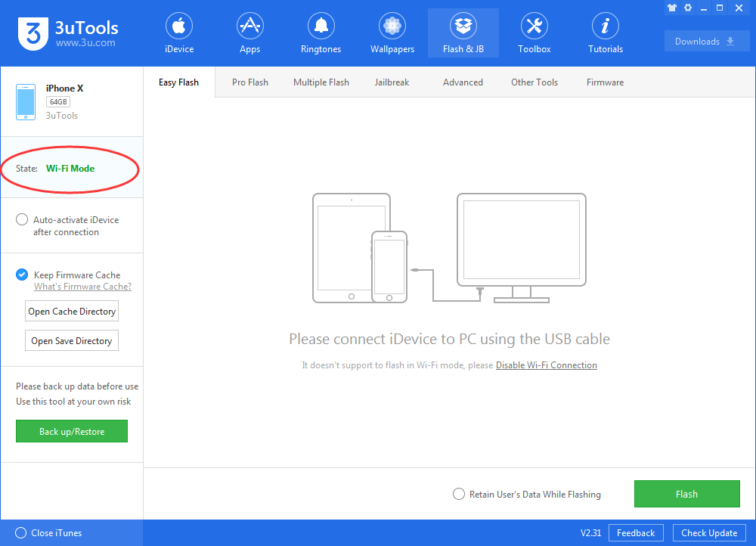Screen dimensions: 756x546
Task: Click the green Back up/Restore button
Action: tap(72, 431)
